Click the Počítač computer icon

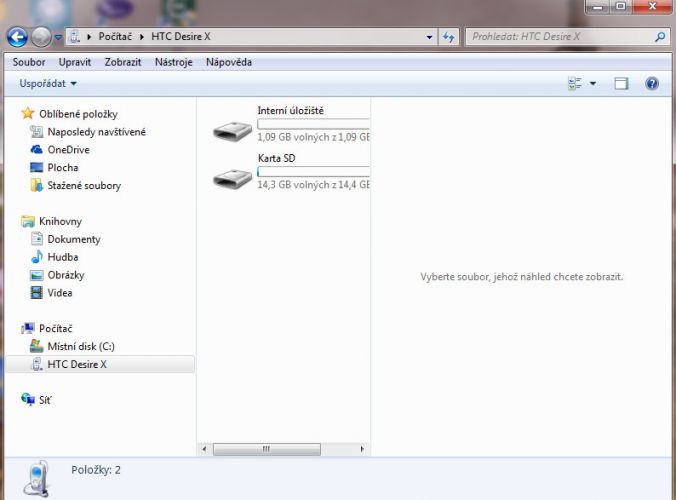coord(28,328)
